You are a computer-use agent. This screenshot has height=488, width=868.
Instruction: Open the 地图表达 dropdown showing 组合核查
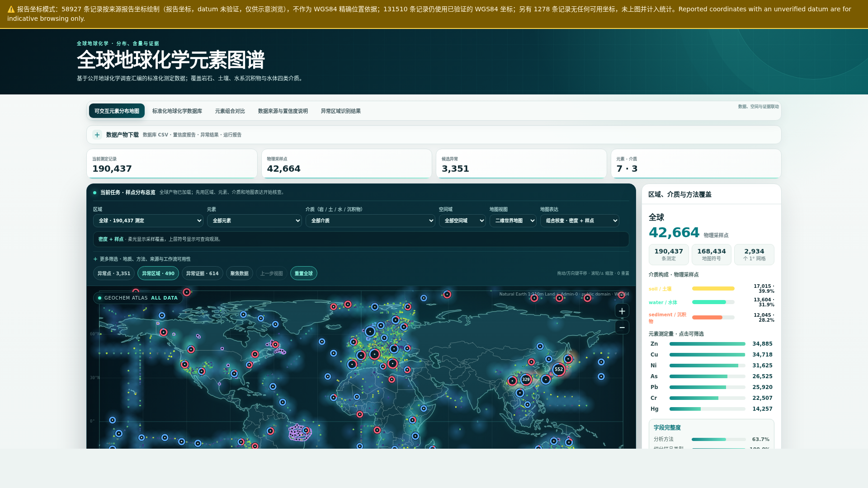coord(580,221)
